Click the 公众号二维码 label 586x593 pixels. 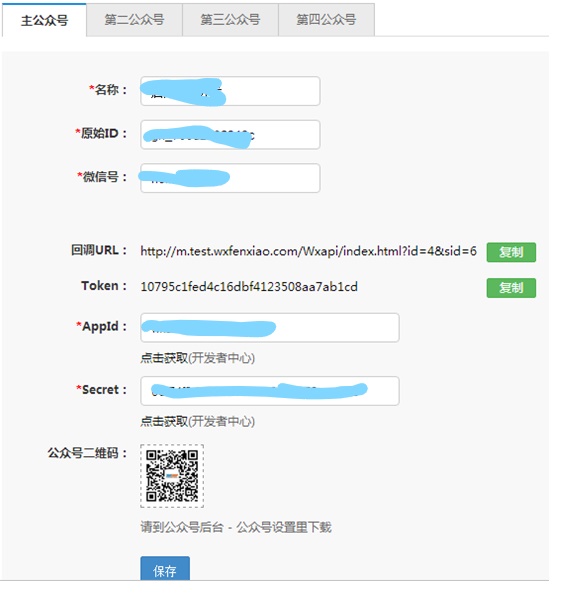(x=87, y=453)
